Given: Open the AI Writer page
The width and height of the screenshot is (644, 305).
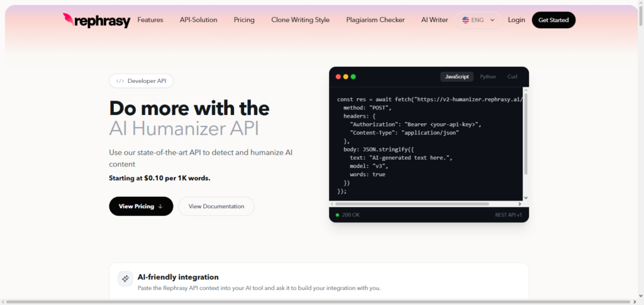Looking at the screenshot, I should point(435,19).
